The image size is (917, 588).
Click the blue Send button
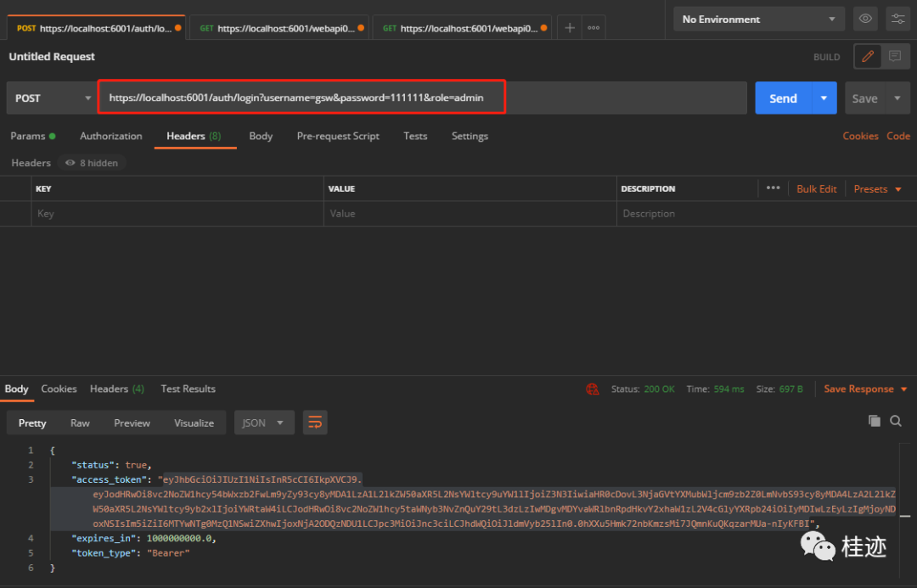783,98
